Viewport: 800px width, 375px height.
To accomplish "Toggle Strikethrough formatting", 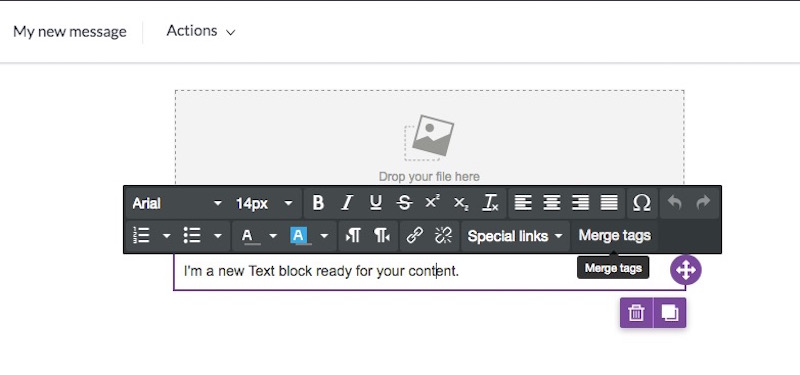I will pyautogui.click(x=404, y=203).
